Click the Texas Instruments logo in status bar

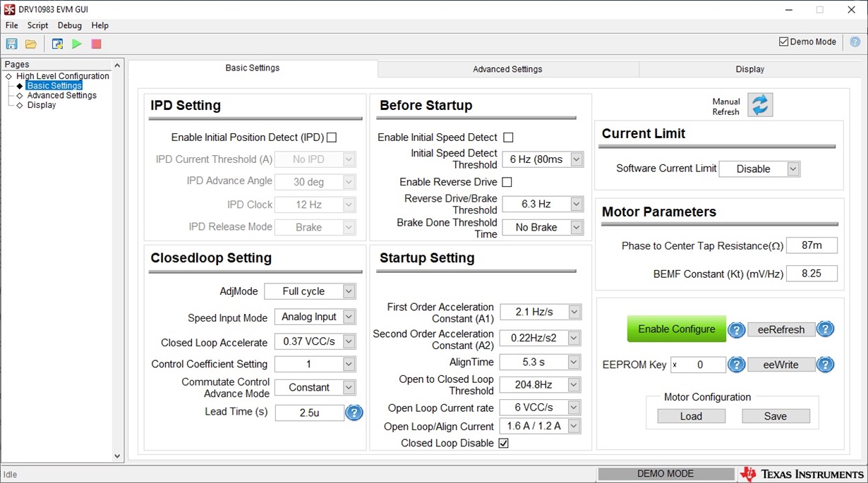(803, 474)
